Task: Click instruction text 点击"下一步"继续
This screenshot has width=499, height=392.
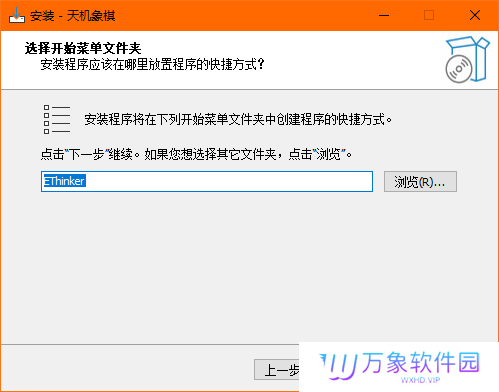Action: point(90,154)
